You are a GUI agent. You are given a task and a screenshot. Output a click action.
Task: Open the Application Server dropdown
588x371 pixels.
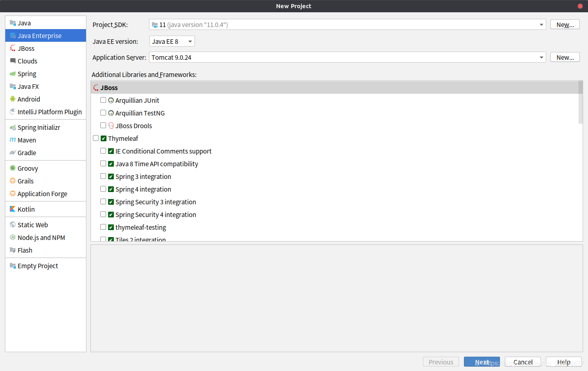[x=347, y=57]
